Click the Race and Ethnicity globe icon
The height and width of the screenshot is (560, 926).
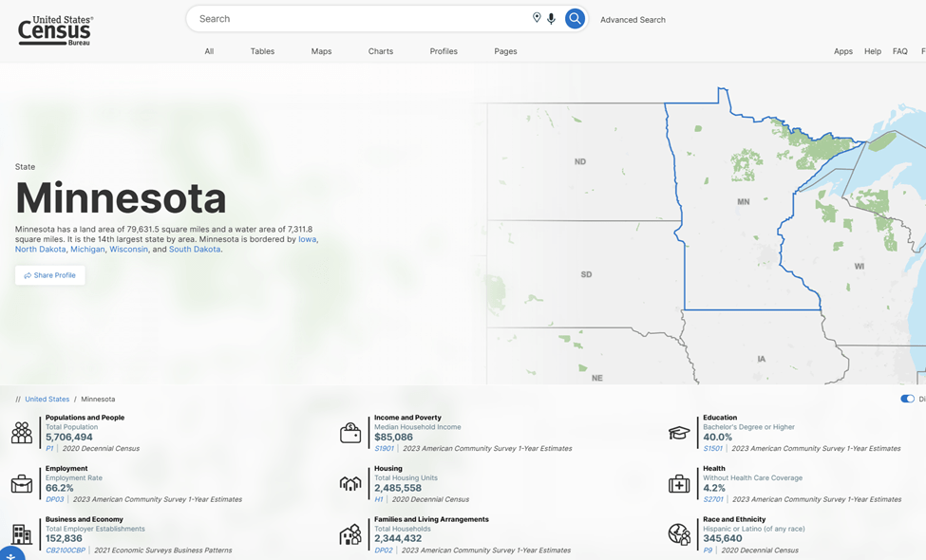(x=679, y=534)
